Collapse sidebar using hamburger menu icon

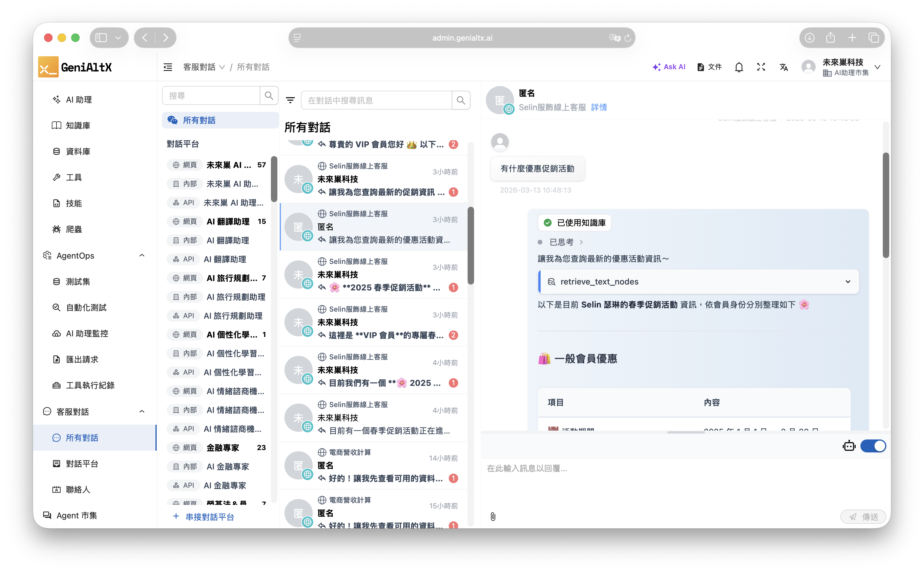click(168, 67)
